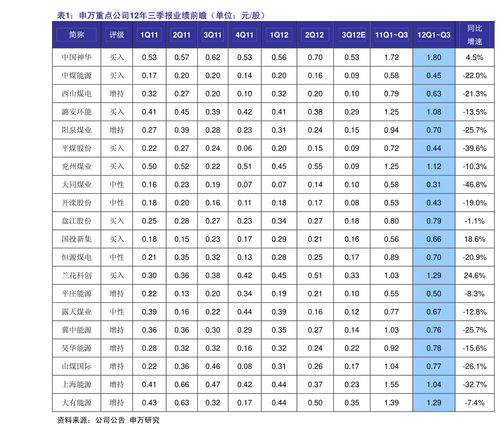Select the 评级 column header
The image size is (504, 432).
117,35
